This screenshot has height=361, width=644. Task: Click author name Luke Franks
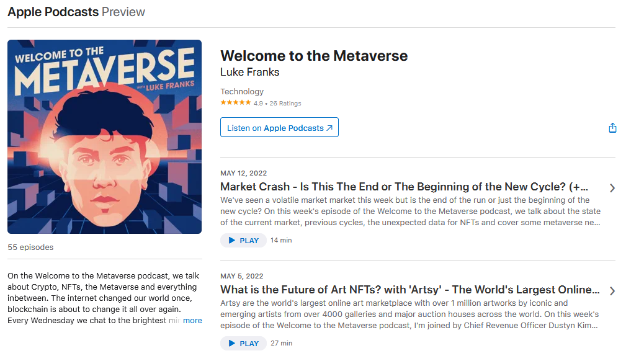tap(249, 73)
